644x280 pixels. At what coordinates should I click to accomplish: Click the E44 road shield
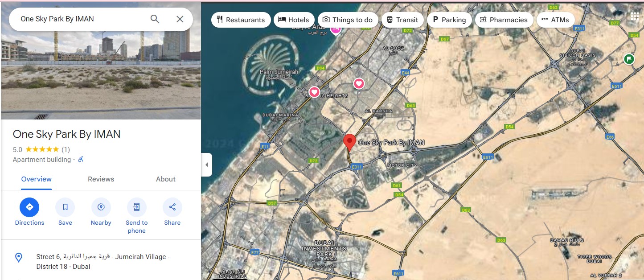point(405,72)
